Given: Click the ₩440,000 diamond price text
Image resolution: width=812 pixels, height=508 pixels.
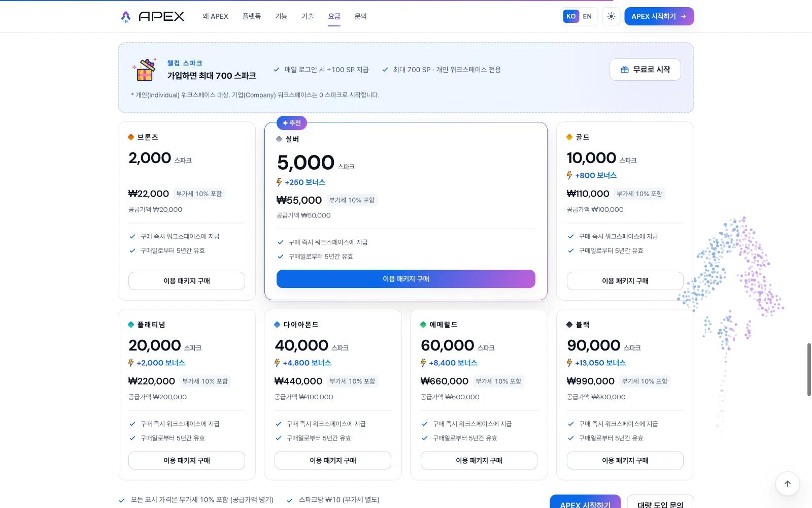Looking at the screenshot, I should point(298,381).
